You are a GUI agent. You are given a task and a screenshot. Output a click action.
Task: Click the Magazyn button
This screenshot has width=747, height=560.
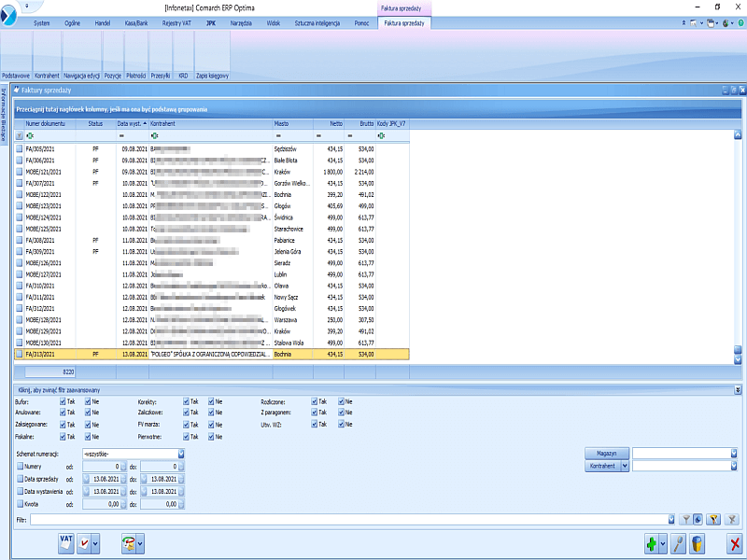(x=606, y=454)
